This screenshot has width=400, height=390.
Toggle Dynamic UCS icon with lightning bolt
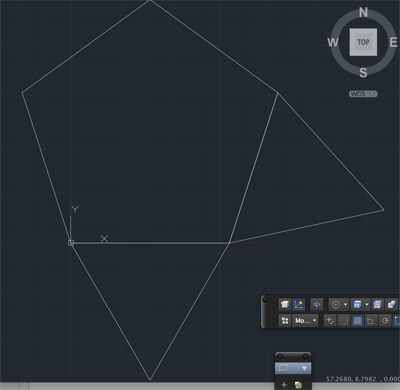(x=298, y=304)
